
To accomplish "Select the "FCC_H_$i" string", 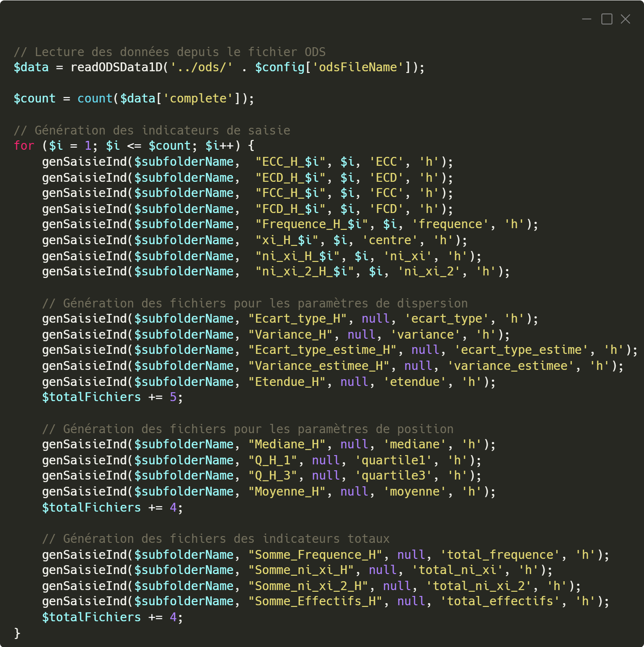I will point(290,193).
